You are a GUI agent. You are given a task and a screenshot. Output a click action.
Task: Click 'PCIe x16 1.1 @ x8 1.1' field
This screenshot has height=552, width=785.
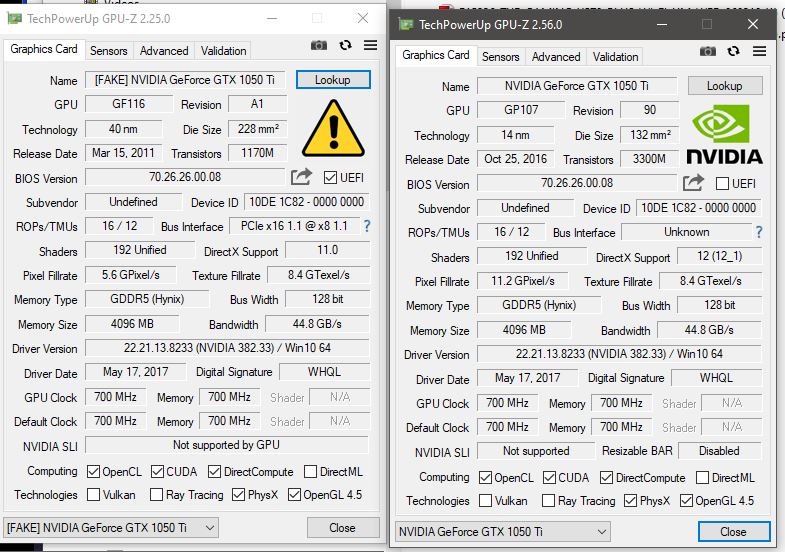(294, 226)
